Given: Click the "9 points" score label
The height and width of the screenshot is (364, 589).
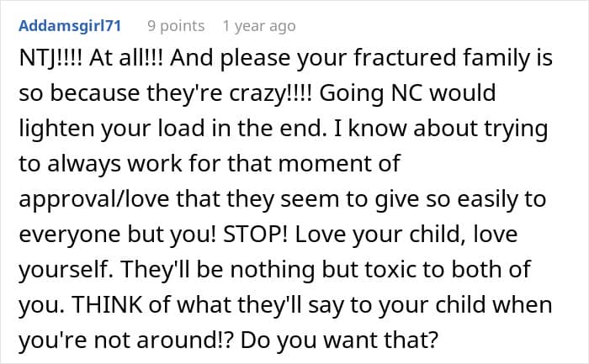Looking at the screenshot, I should 176,26.
